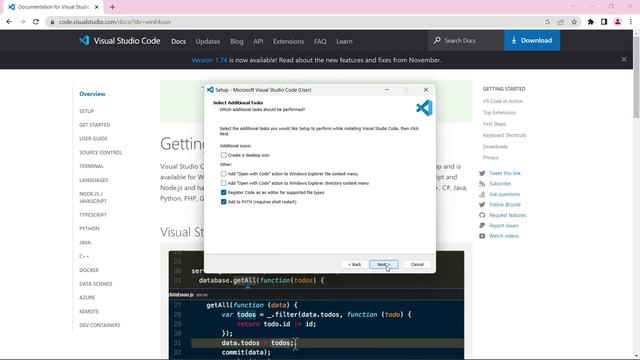Expand DOCKER section in sidebar
This screenshot has height=360, width=640.
pos(89,270)
